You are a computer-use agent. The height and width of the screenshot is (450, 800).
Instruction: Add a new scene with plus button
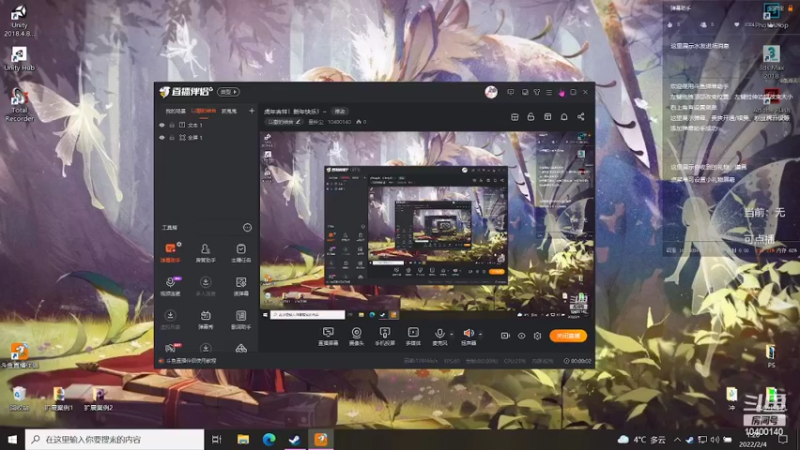coord(252,111)
